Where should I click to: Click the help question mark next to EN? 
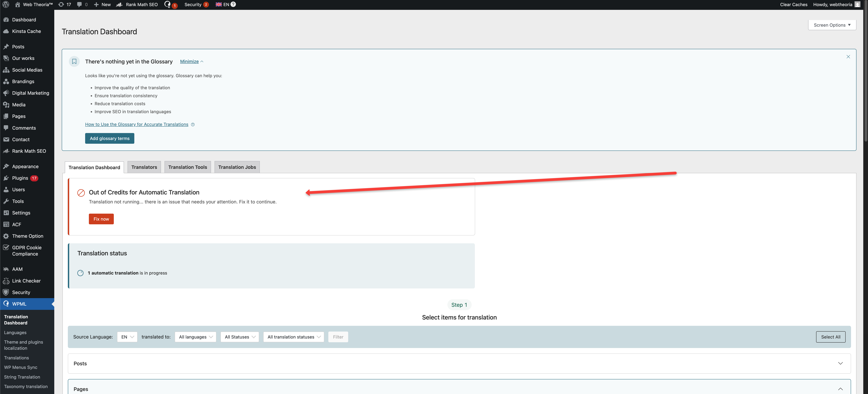tap(233, 4)
